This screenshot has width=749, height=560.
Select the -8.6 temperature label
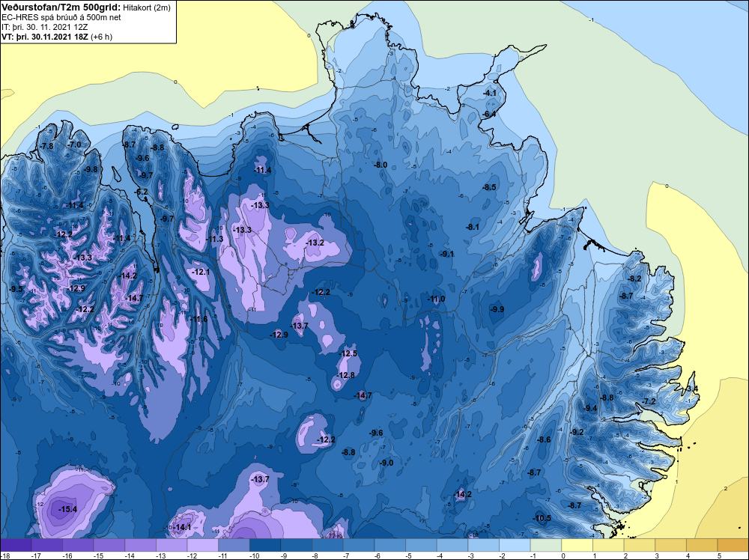click(x=544, y=439)
